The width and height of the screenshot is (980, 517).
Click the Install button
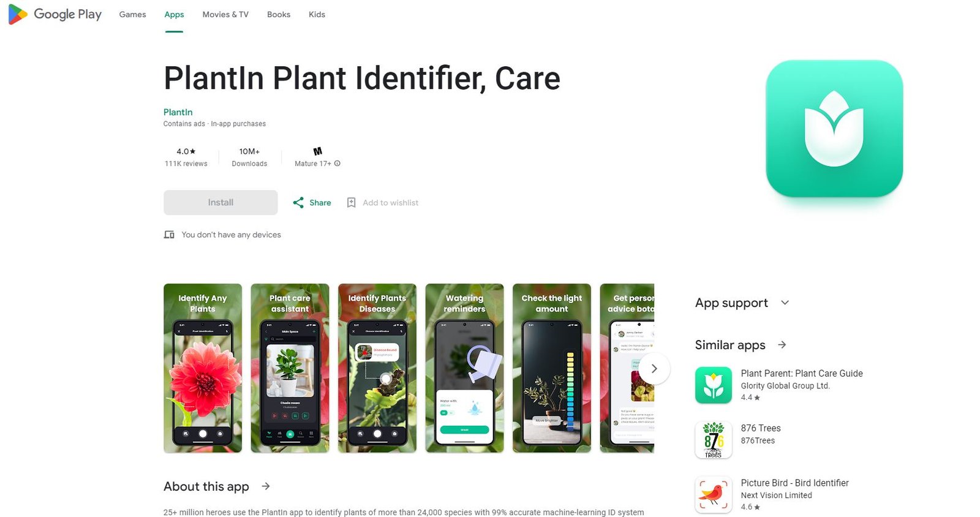click(221, 203)
